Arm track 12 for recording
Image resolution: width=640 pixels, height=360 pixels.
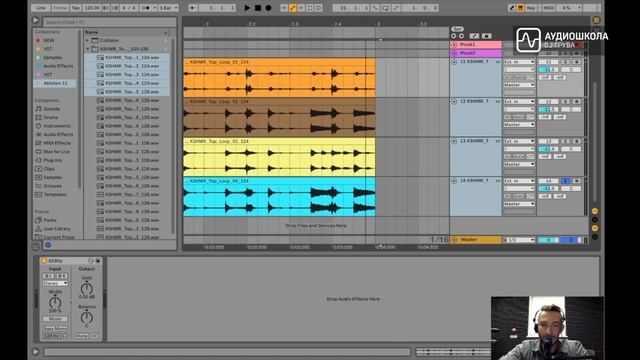click(x=576, y=102)
